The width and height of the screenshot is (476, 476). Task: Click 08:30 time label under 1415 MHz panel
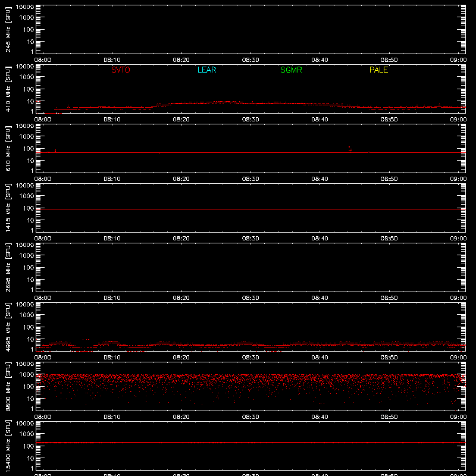[250, 239]
